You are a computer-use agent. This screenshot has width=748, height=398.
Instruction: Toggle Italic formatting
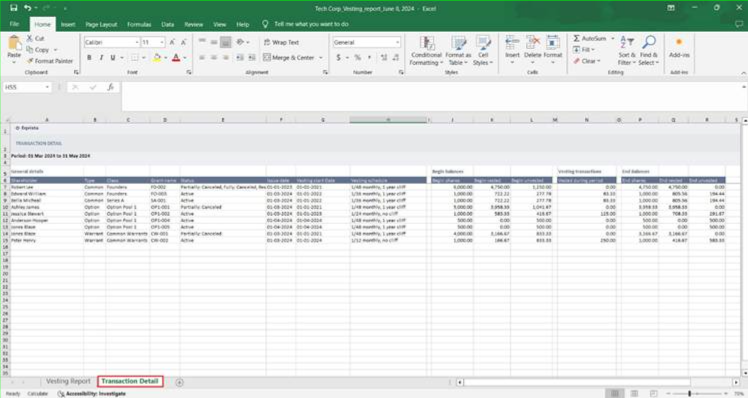[101, 58]
